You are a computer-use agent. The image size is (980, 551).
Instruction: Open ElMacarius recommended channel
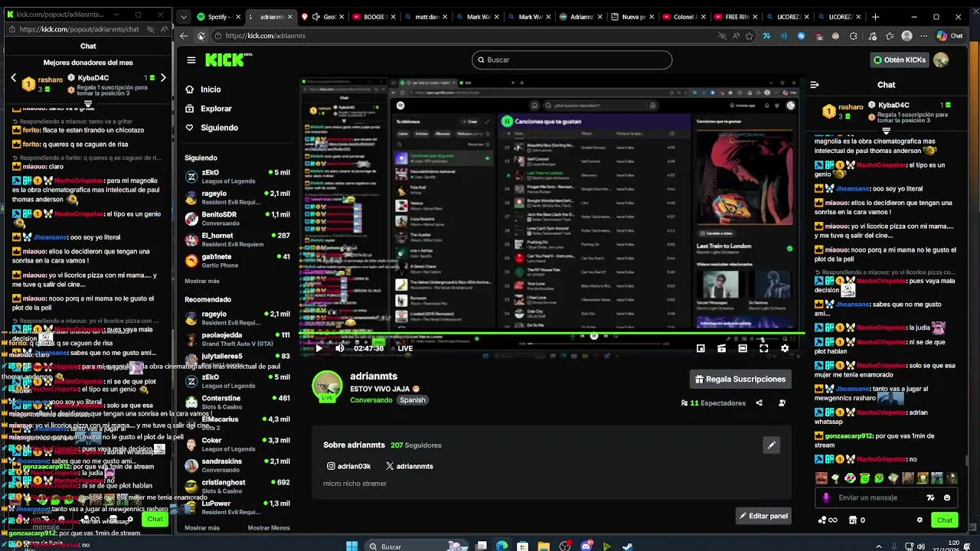tap(237, 423)
